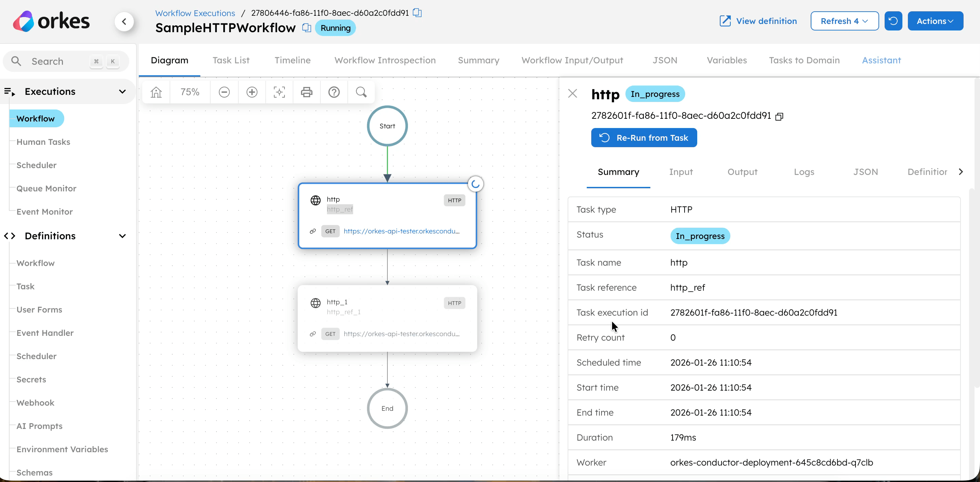The height and width of the screenshot is (482, 980).
Task: Switch to the Timeline tab
Action: click(x=292, y=60)
